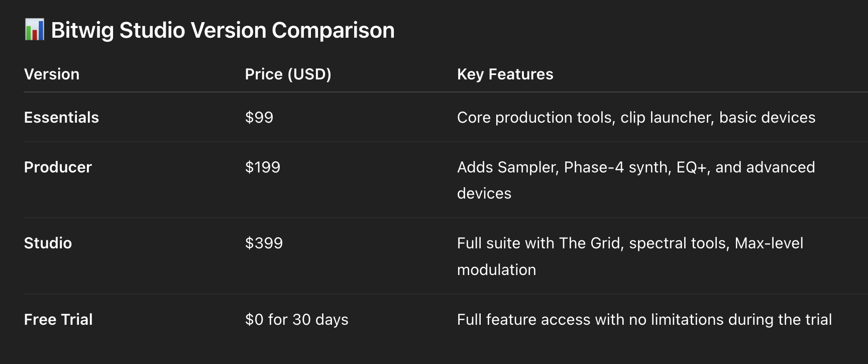
Task: Click the Price (USD) column header
Action: pos(288,74)
